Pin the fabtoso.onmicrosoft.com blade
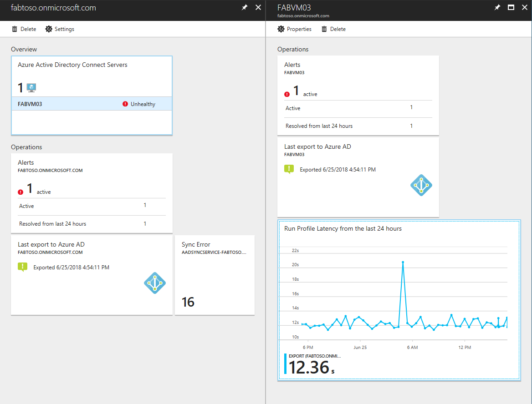The height and width of the screenshot is (404, 532). point(245,8)
